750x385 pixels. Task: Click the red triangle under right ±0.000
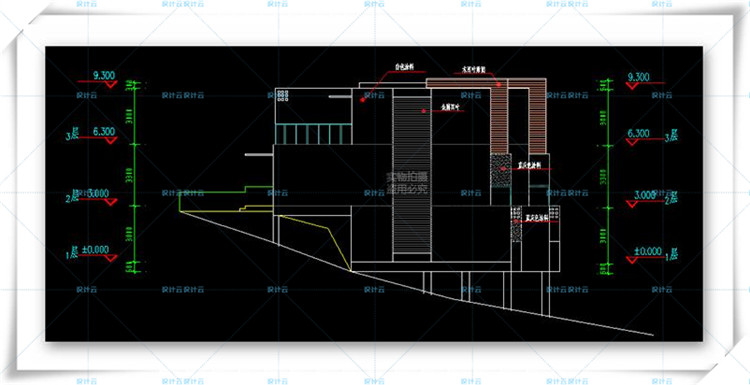tap(632, 260)
